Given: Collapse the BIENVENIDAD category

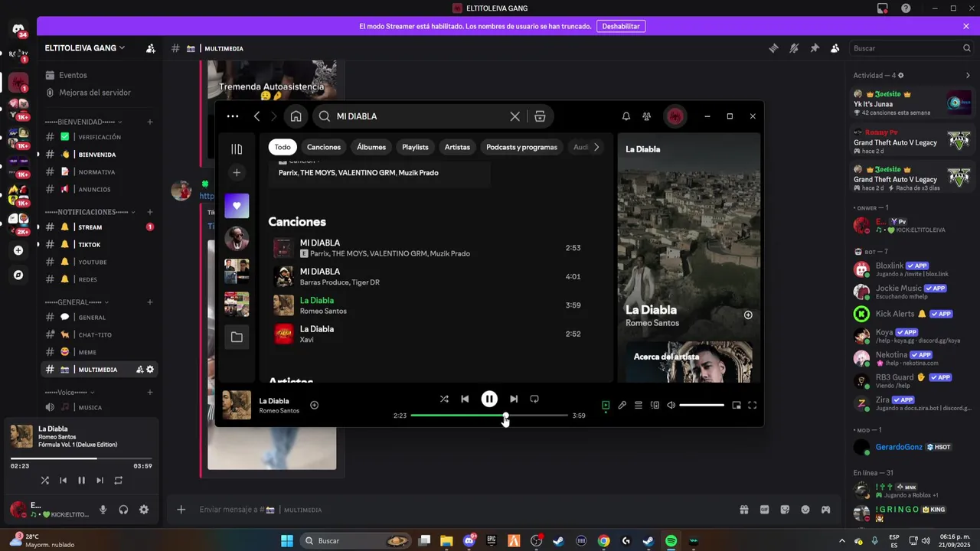Looking at the screenshot, I should pyautogui.click(x=83, y=122).
